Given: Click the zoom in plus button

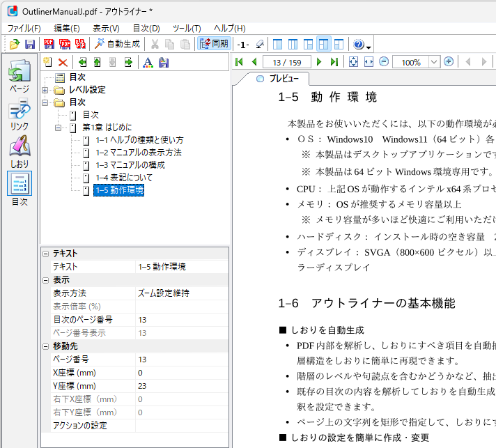Looking at the screenshot, I should click(449, 61).
